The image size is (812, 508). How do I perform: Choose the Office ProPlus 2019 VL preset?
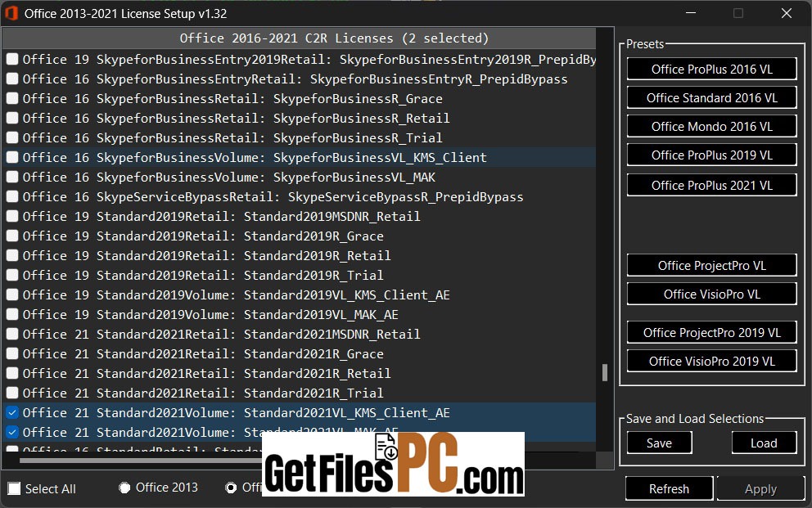coord(711,155)
